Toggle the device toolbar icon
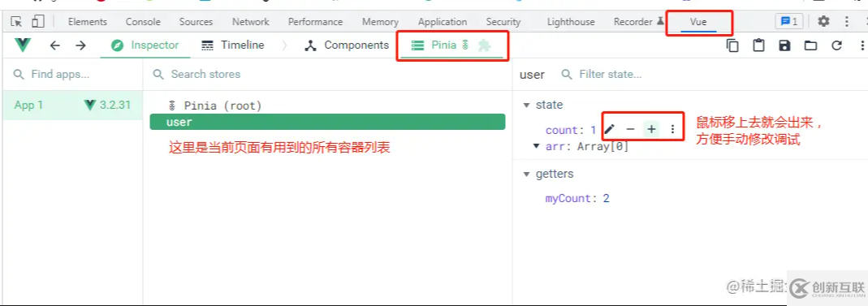Screen dimensions: 868x306 click(x=37, y=22)
